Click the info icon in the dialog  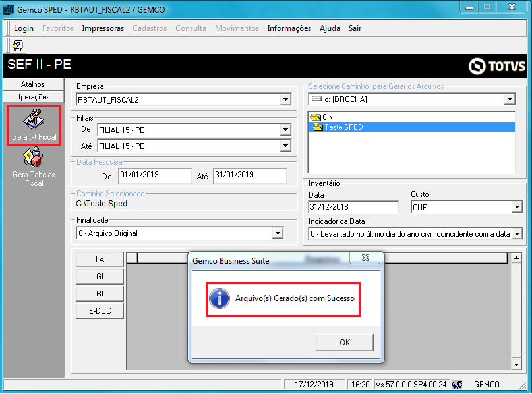click(x=219, y=298)
